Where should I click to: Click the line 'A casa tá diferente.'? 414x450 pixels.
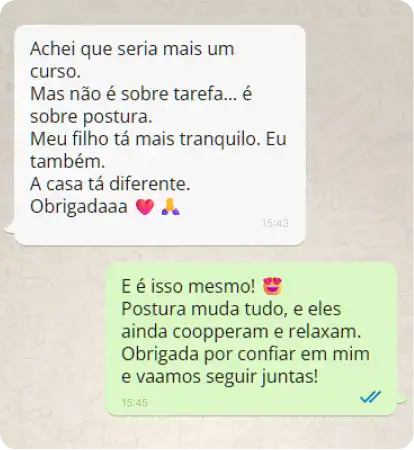tap(110, 184)
